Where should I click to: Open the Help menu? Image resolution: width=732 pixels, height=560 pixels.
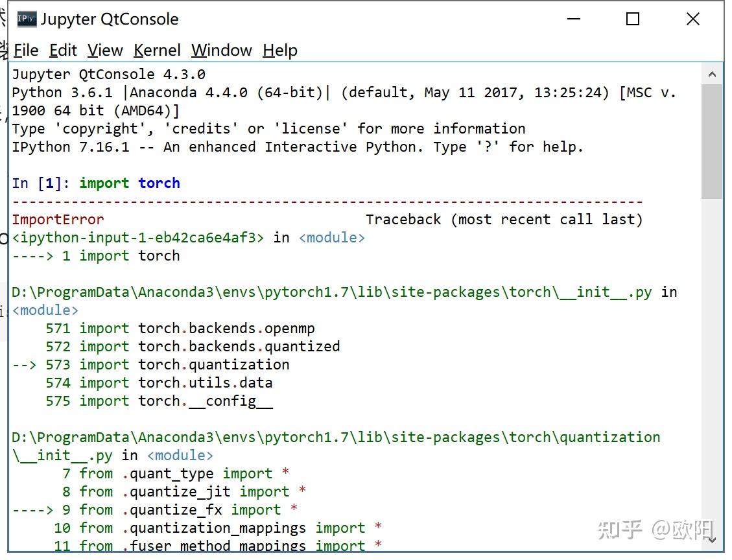coord(279,50)
